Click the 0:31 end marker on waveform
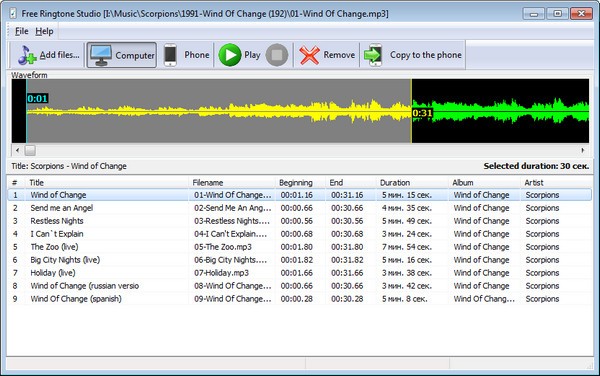Screen dimensions: 600x376 point(422,113)
